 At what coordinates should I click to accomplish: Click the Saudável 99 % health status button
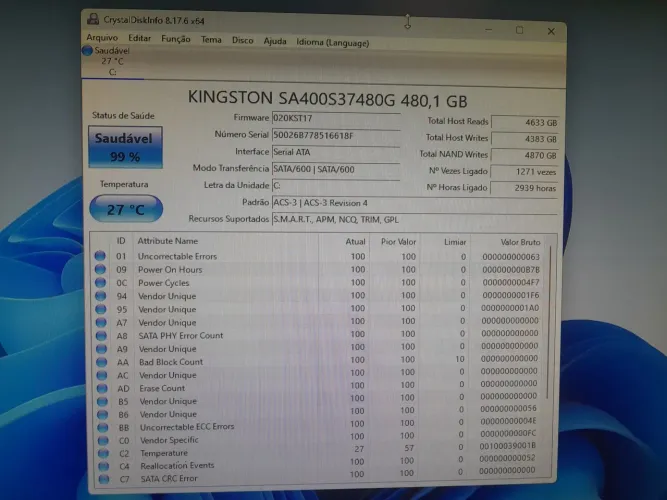125,147
